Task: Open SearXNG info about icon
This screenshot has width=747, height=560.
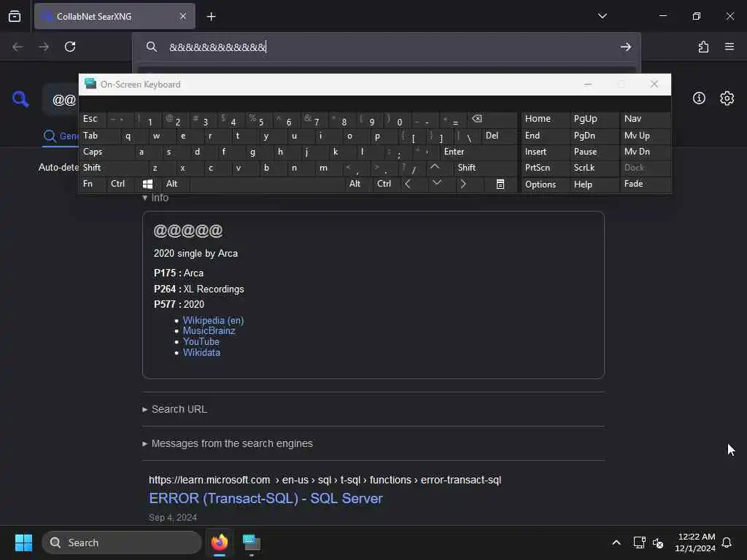Action: point(699,98)
